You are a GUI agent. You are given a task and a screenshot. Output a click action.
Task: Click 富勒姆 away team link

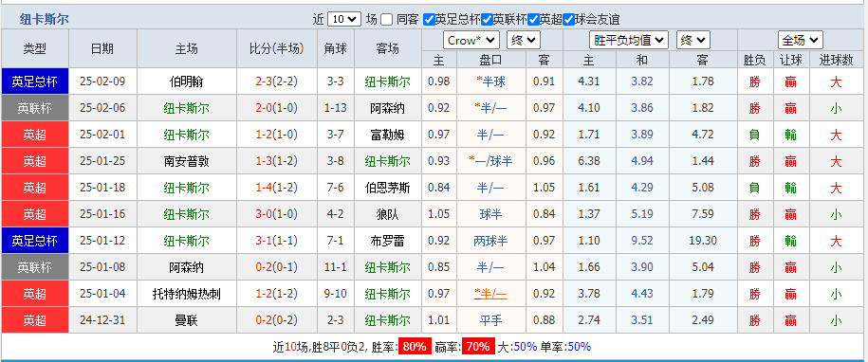point(387,135)
